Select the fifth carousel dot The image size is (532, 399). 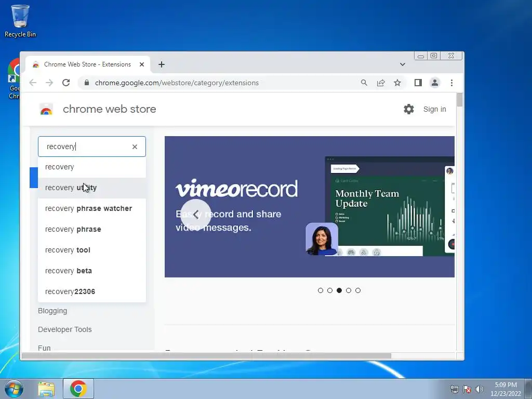tap(358, 290)
